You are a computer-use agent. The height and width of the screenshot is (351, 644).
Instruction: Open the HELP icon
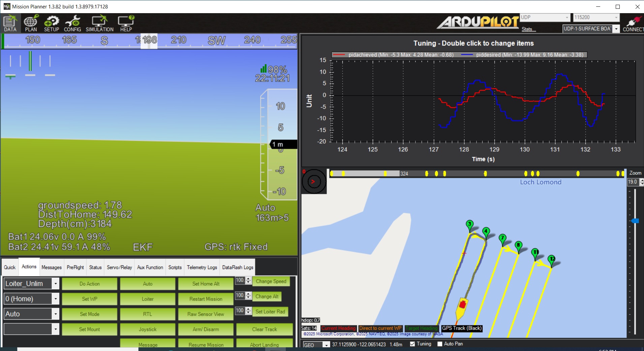point(126,23)
